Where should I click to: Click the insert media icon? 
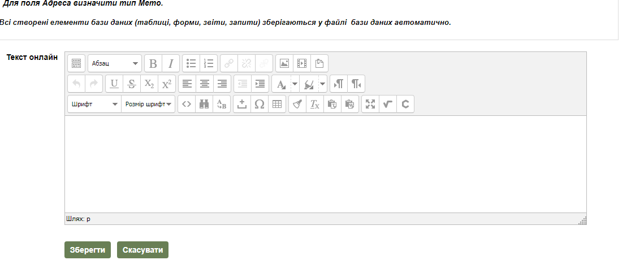coord(302,63)
